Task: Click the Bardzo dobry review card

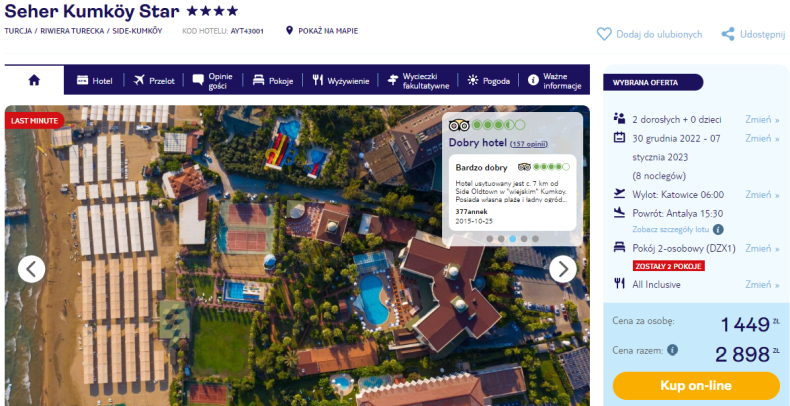Action: pos(512,192)
